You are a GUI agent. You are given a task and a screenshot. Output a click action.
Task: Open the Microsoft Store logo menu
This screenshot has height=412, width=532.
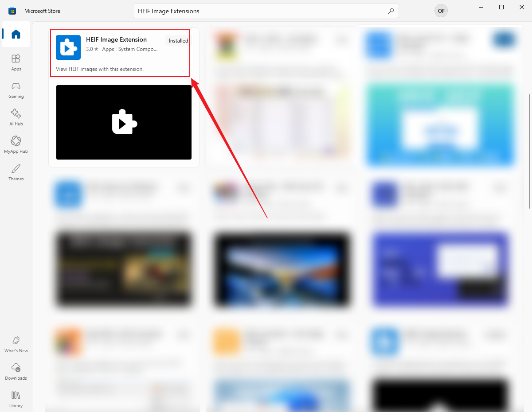(x=12, y=10)
